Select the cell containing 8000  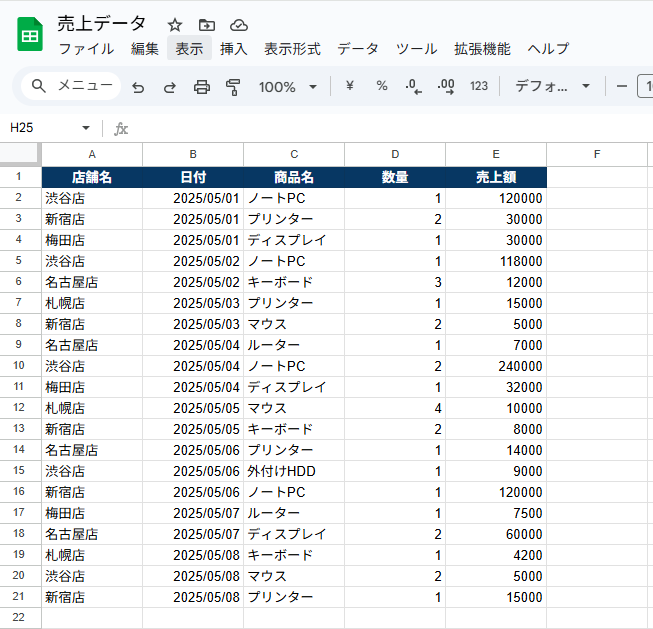point(496,429)
